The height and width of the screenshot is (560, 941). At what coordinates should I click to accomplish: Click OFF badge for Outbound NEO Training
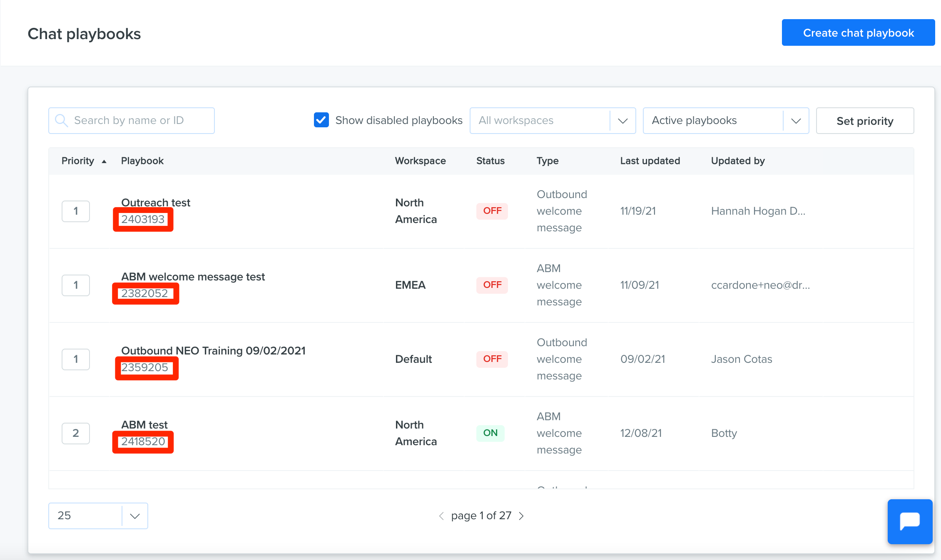492,359
